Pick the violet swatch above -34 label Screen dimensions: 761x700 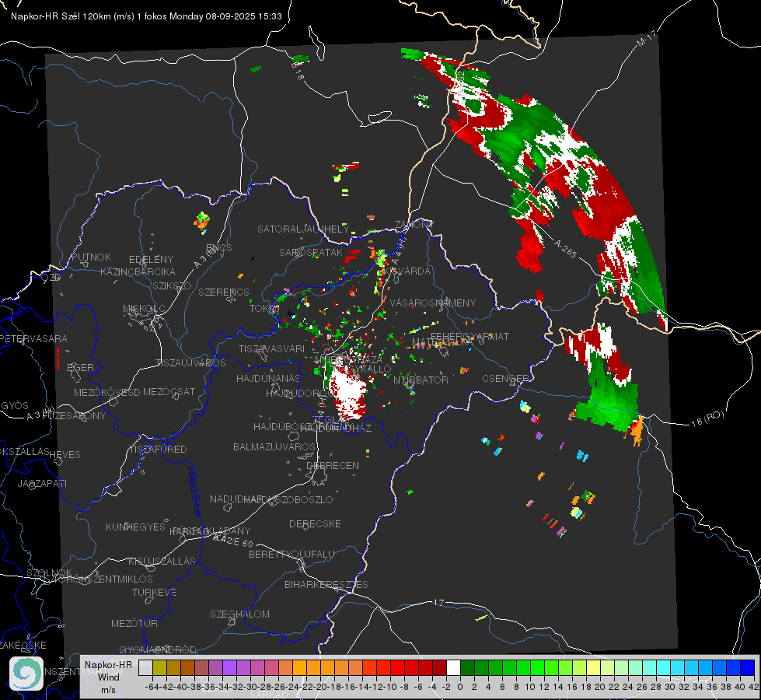click(x=229, y=667)
